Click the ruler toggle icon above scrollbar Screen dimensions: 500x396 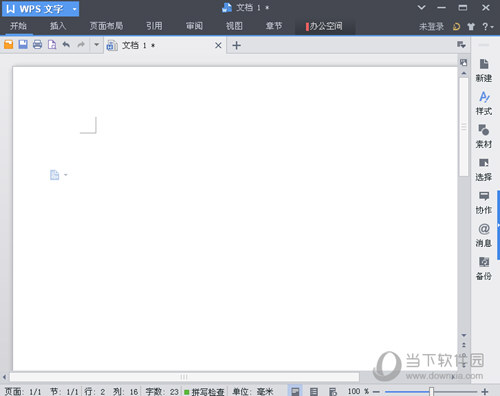pyautogui.click(x=464, y=62)
